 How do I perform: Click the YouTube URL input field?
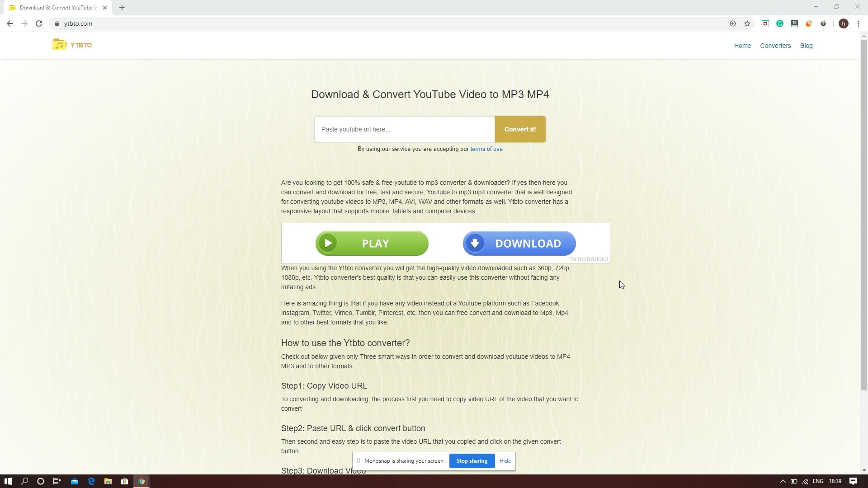tap(405, 129)
